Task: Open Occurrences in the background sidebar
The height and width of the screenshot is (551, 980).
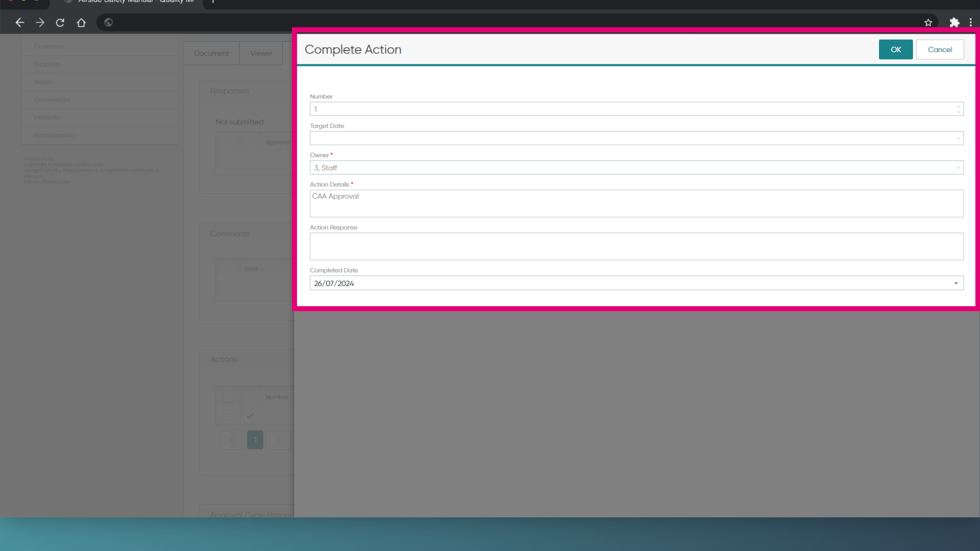Action: point(100,100)
